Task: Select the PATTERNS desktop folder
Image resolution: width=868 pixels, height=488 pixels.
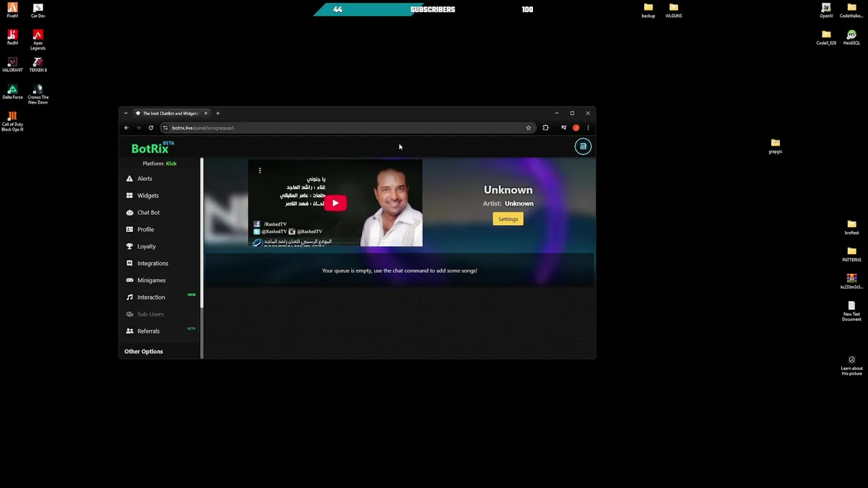Action: (x=852, y=255)
